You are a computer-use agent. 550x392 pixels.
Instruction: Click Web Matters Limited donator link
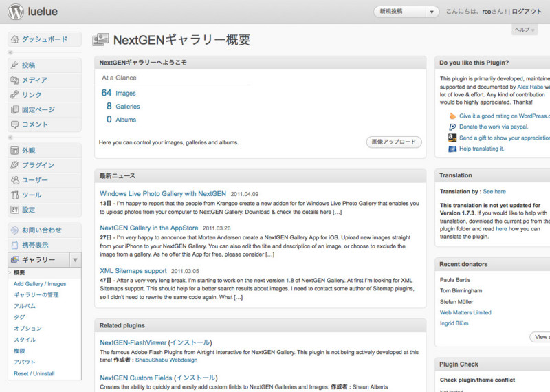(x=465, y=312)
